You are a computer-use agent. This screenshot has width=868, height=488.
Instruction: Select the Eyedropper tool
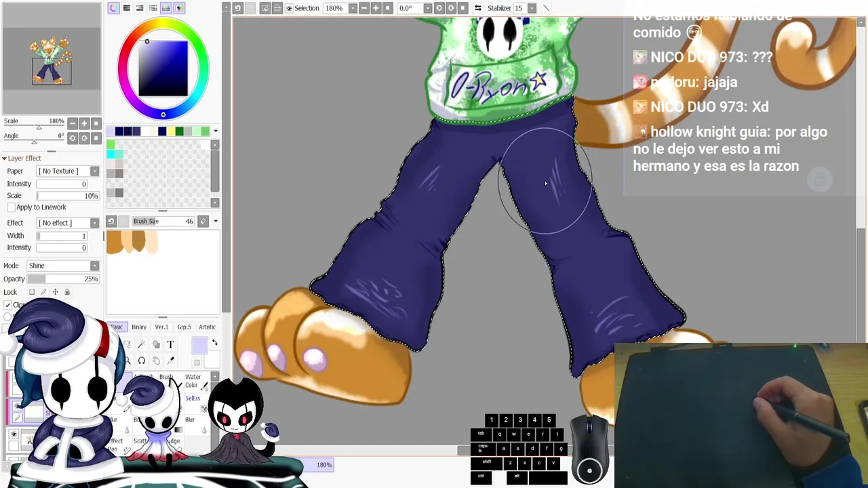171,361
